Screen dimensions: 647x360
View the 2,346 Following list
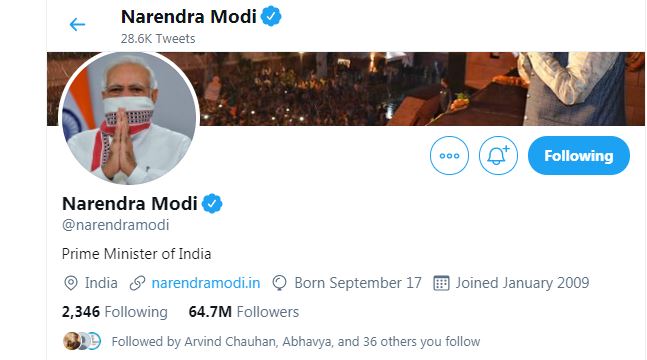[115, 312]
